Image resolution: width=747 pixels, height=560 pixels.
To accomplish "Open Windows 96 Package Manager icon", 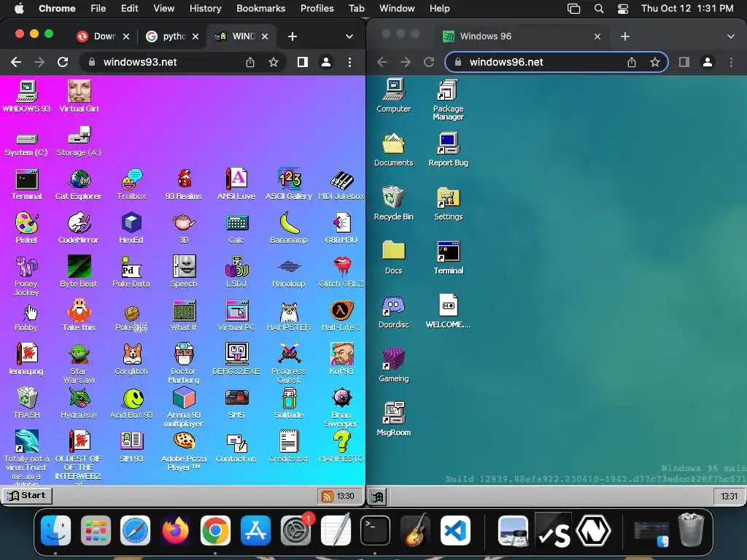I will [x=449, y=100].
